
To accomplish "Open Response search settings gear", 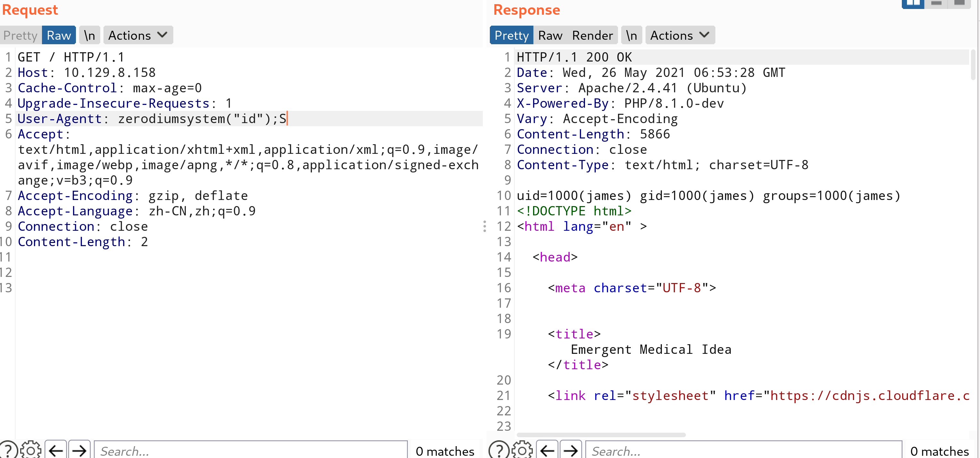I will (522, 450).
